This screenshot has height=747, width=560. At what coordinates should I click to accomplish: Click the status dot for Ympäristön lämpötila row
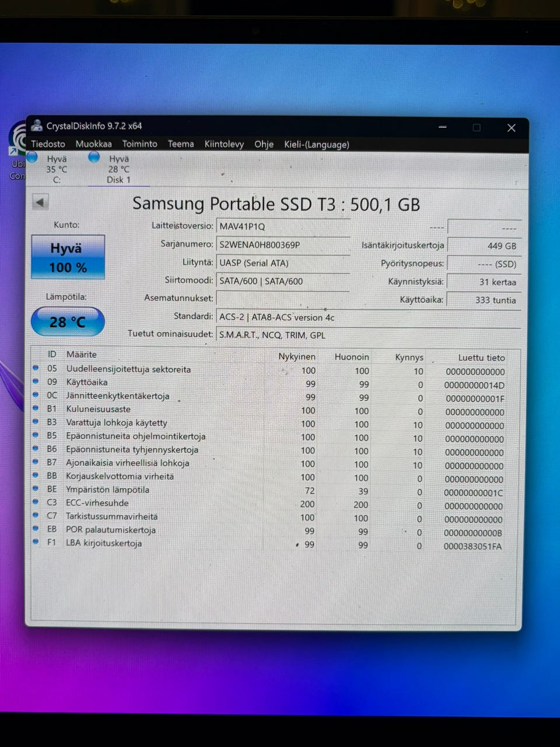36,489
